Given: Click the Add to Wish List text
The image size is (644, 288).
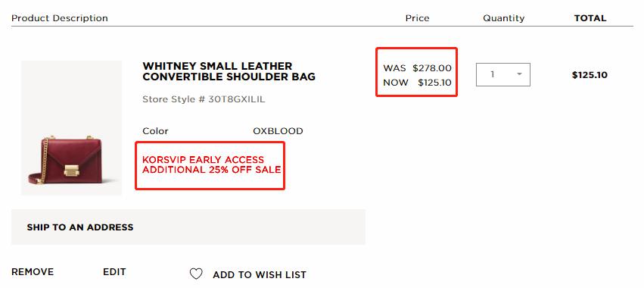Looking at the screenshot, I should click(x=259, y=275).
